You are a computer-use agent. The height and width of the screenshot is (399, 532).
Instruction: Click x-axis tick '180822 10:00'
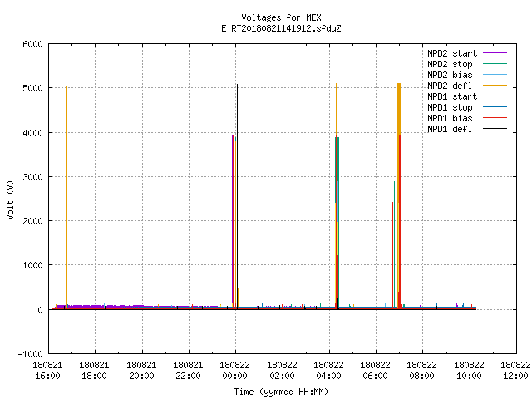pos(469,371)
